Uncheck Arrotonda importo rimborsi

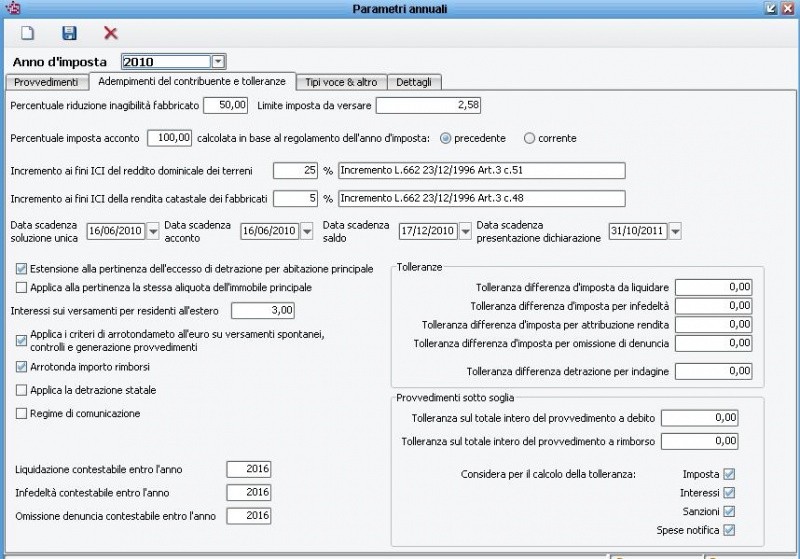[21, 367]
